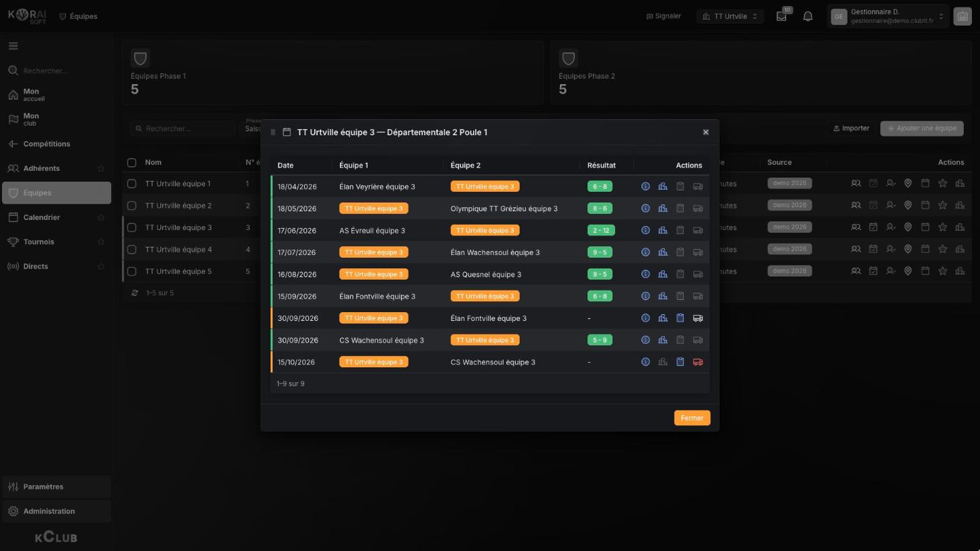Go to Mon accueil in sidebar
980x551 pixels.
click(x=57, y=95)
